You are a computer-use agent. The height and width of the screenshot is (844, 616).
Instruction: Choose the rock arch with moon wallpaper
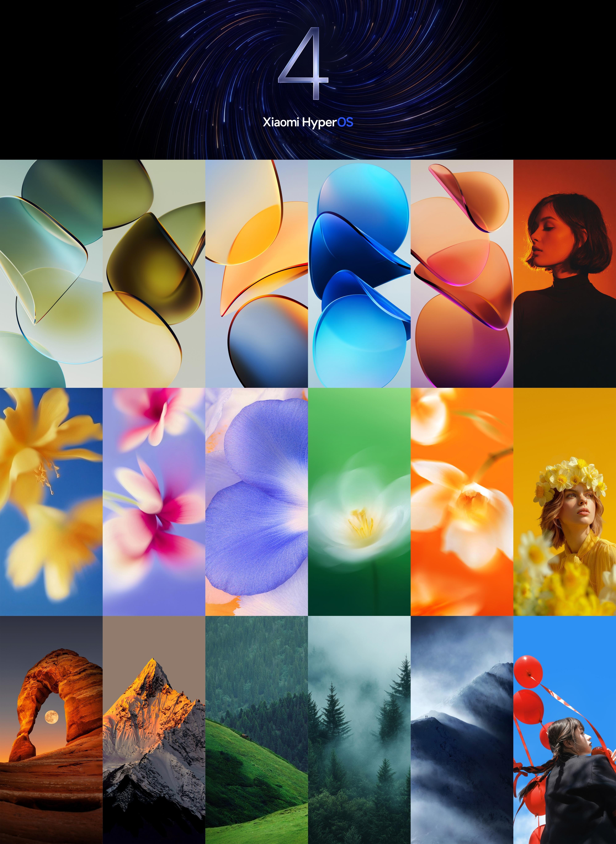point(51,730)
